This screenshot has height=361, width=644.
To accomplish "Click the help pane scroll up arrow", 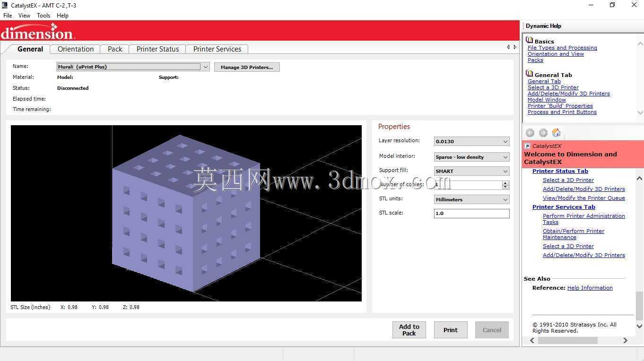I will pyautogui.click(x=639, y=178).
